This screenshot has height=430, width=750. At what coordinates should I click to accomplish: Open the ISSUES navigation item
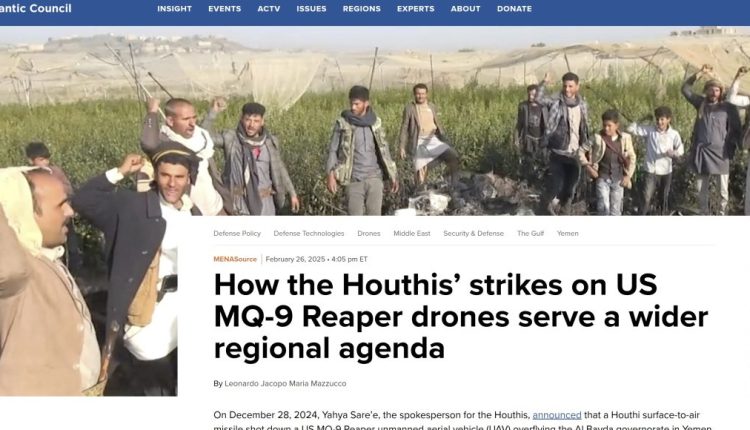tap(311, 9)
